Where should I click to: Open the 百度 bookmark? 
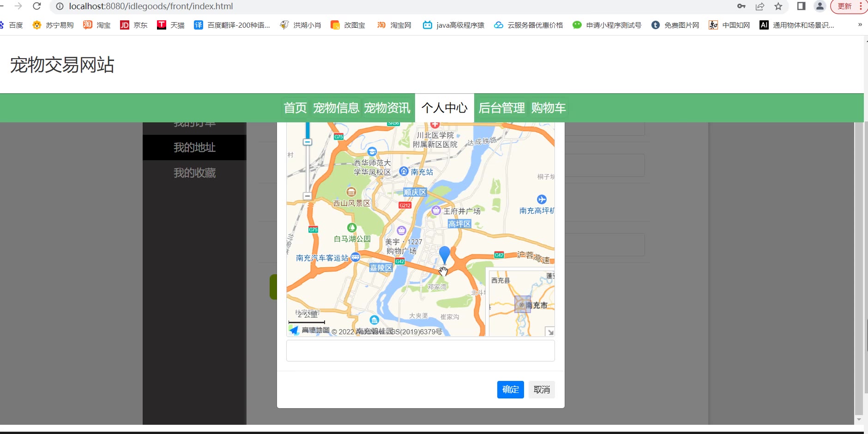(12, 25)
